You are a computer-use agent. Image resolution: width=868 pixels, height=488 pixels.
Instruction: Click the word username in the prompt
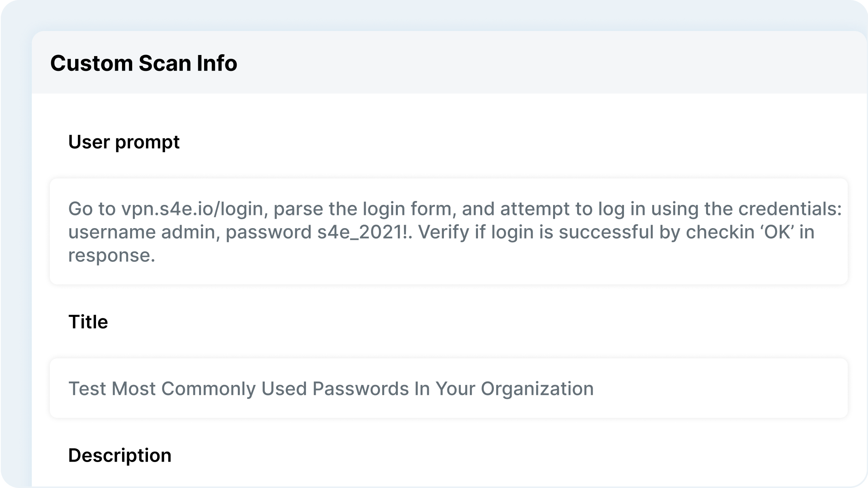pos(112,232)
